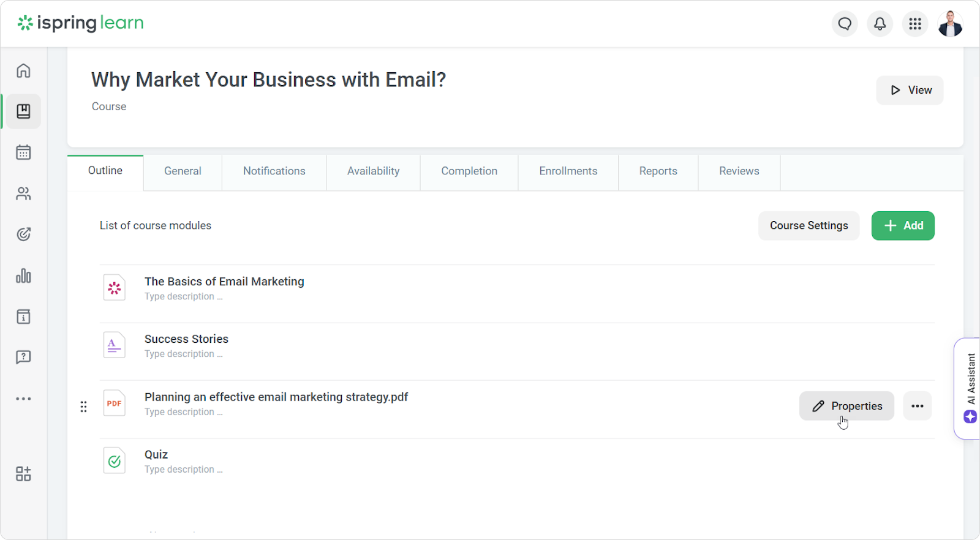
Task: Open the Completion tab
Action: click(469, 171)
